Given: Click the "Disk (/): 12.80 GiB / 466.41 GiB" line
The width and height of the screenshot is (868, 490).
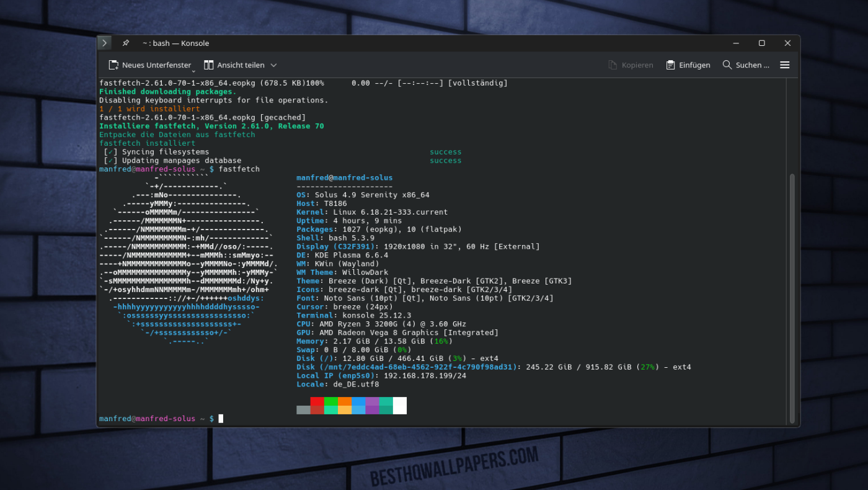Looking at the screenshot, I should pos(397,359).
